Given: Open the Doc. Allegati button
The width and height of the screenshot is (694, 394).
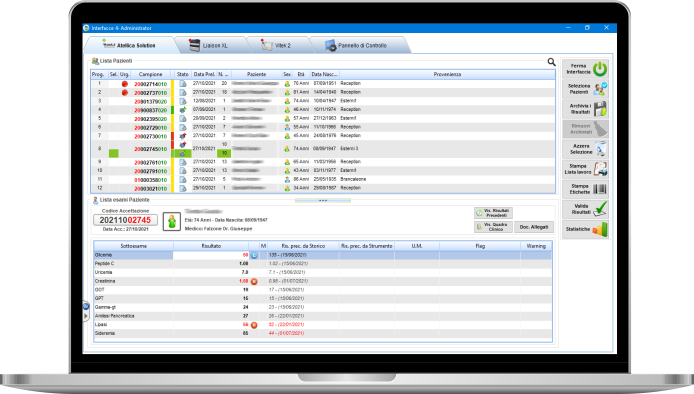Looking at the screenshot, I should [534, 227].
